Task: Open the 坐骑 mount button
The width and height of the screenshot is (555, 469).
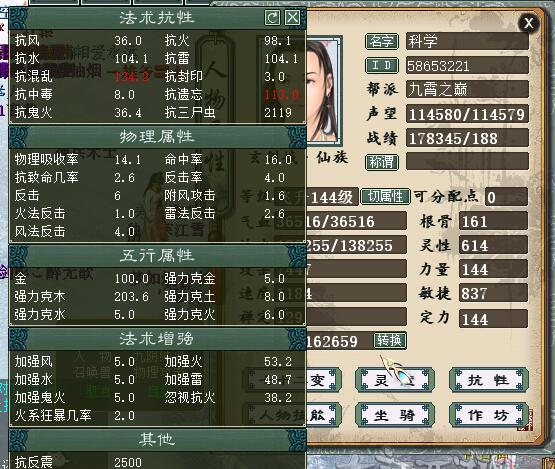Action: 395,415
